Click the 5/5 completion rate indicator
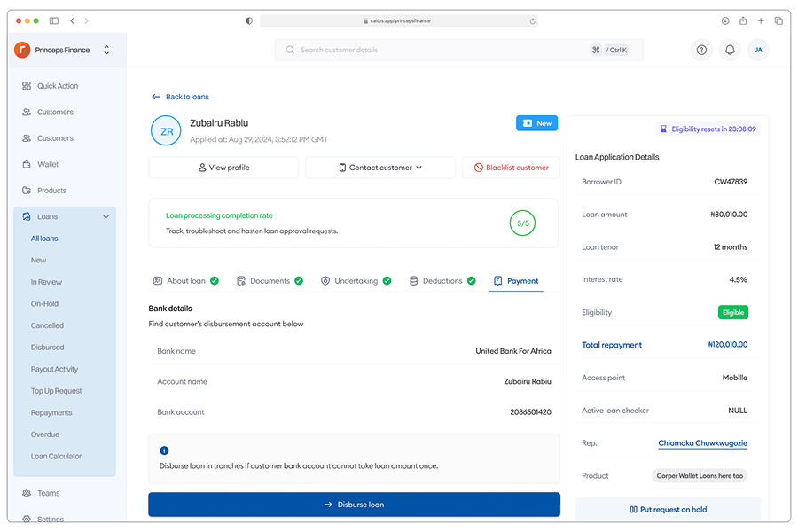Viewport: 798px width, 532px height. click(522, 223)
